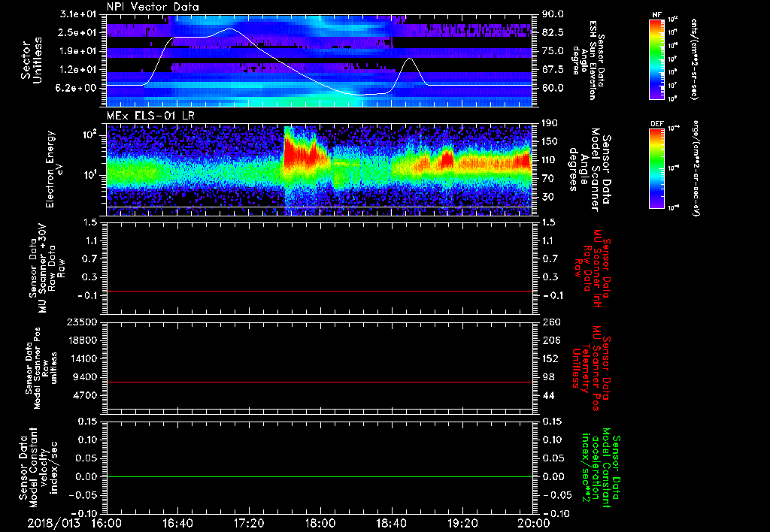Click the 16:00 time axis label
This screenshot has height=532, width=770.
[x=107, y=521]
